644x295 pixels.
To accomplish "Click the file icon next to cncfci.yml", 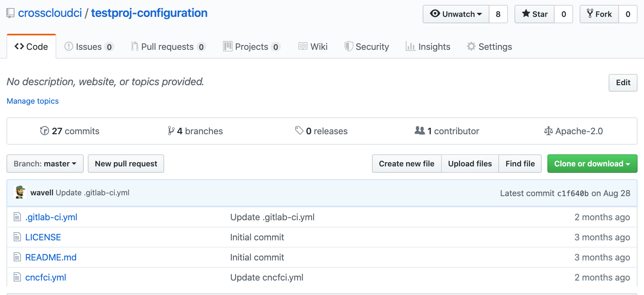I will coord(17,277).
